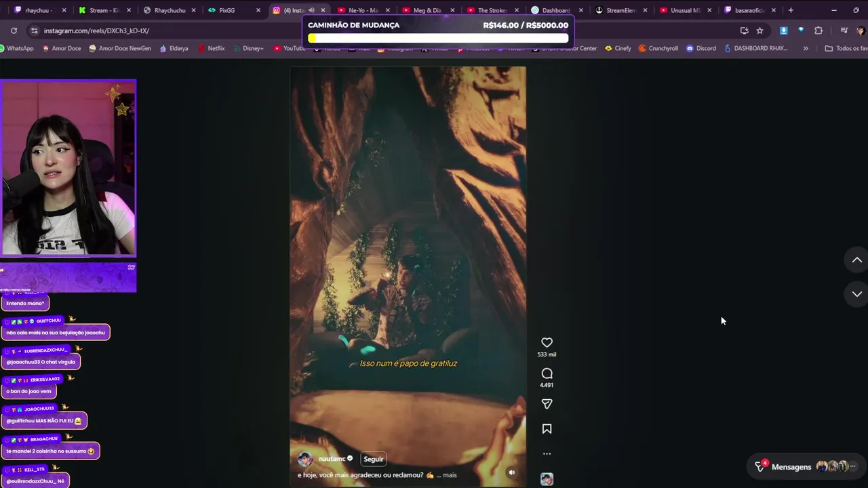Open the Disney+ bookmark
The height and width of the screenshot is (488, 868).
click(x=248, y=48)
